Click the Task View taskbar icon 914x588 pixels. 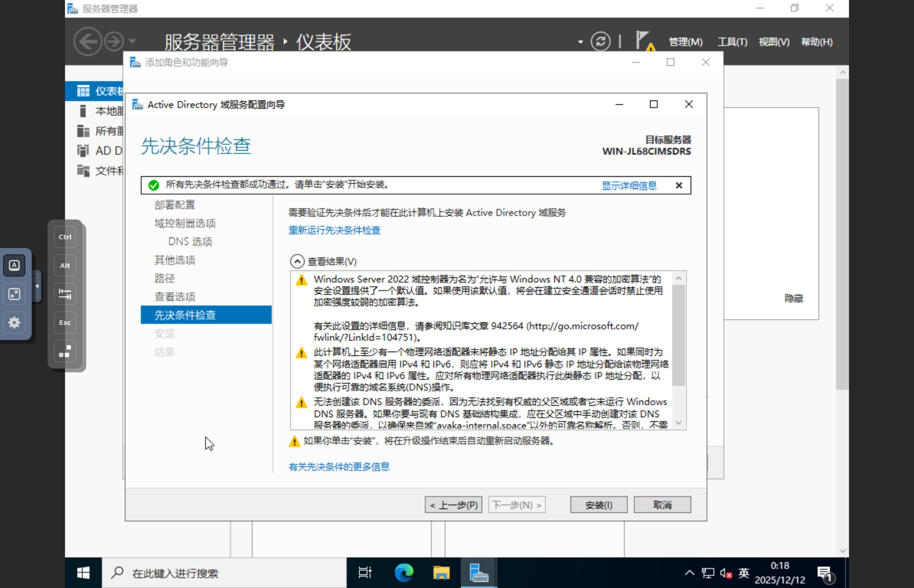tap(364, 573)
